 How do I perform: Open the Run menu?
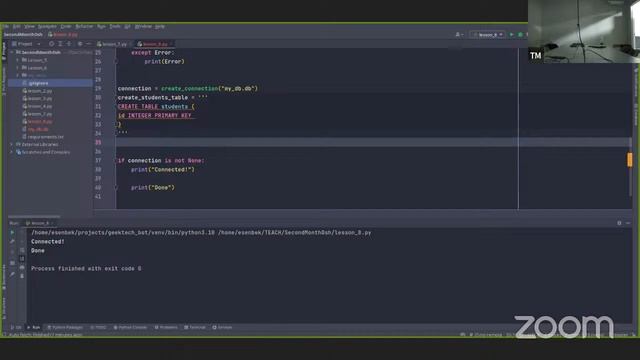[101, 27]
